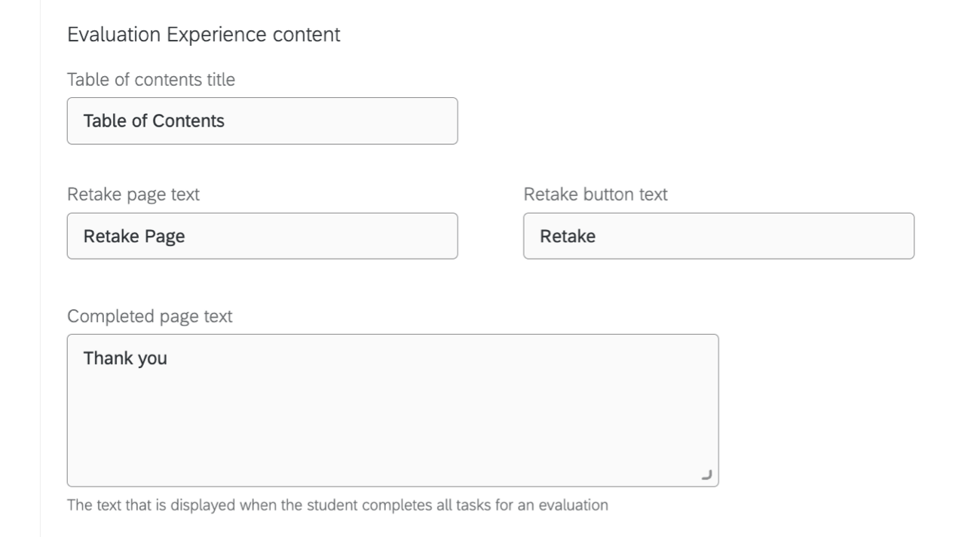Click the 'Retake button text' label

point(596,195)
